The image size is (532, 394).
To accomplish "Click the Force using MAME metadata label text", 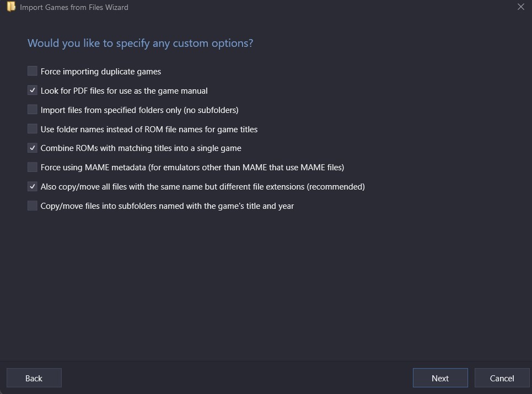I will coord(192,168).
